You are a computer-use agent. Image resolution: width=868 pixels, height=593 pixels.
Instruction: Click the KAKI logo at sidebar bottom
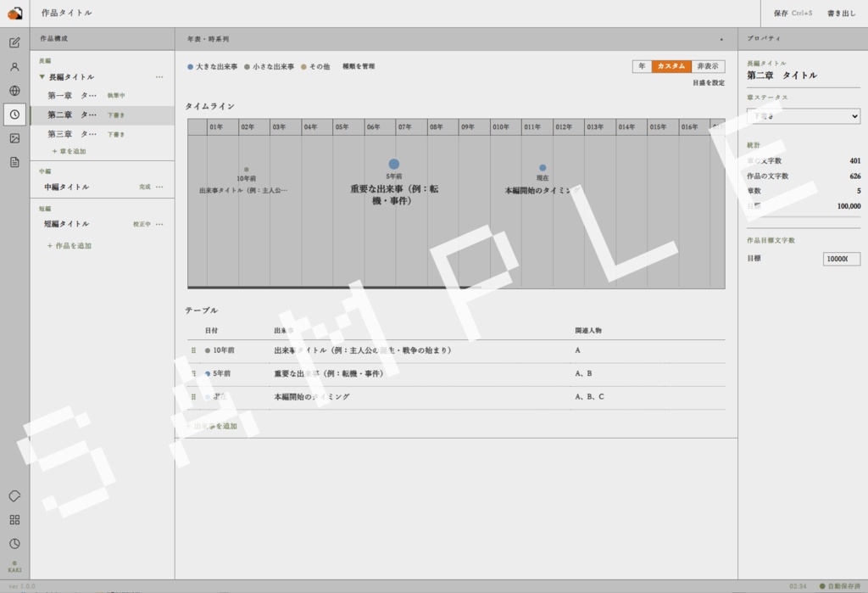point(15,567)
